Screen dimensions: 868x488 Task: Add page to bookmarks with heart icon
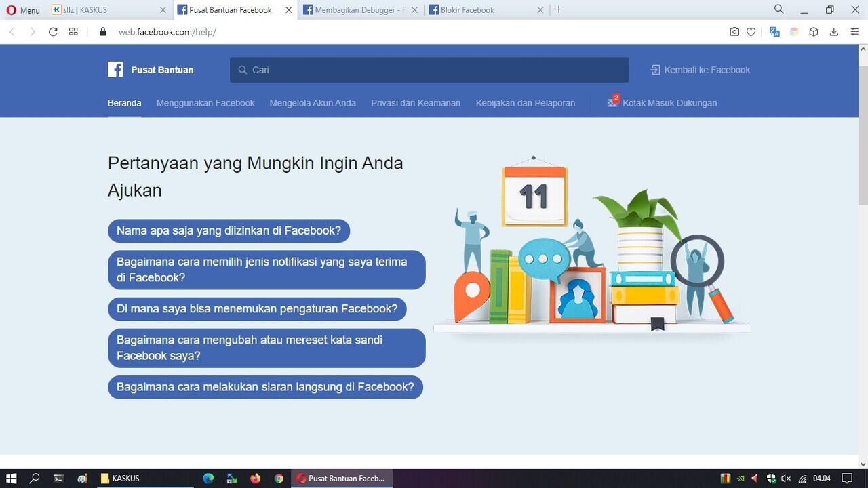[751, 32]
